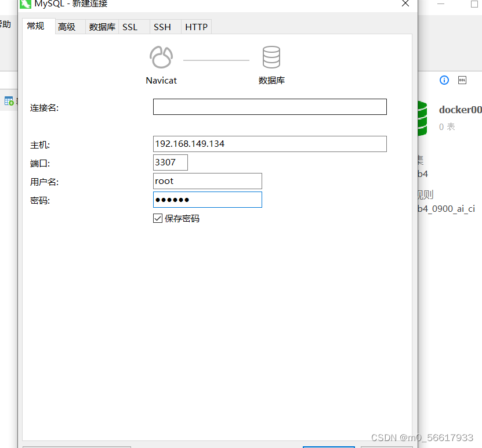
Task: Maximize the main Navicat window
Action: tap(474, 4)
